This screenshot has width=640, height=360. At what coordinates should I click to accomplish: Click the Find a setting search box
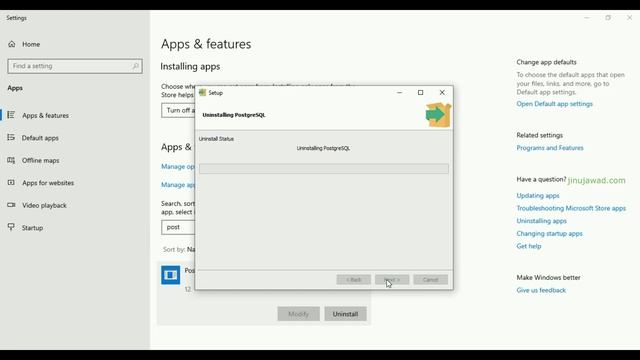tap(75, 66)
